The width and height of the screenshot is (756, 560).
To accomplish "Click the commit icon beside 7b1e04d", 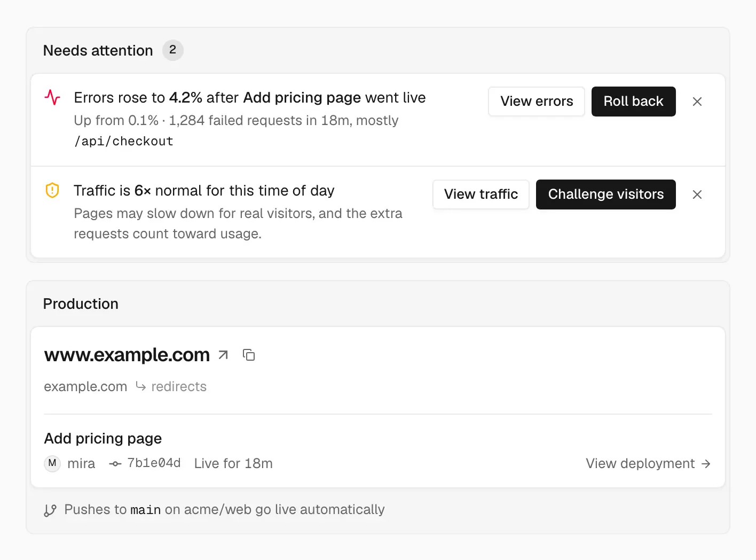I will coord(115,464).
